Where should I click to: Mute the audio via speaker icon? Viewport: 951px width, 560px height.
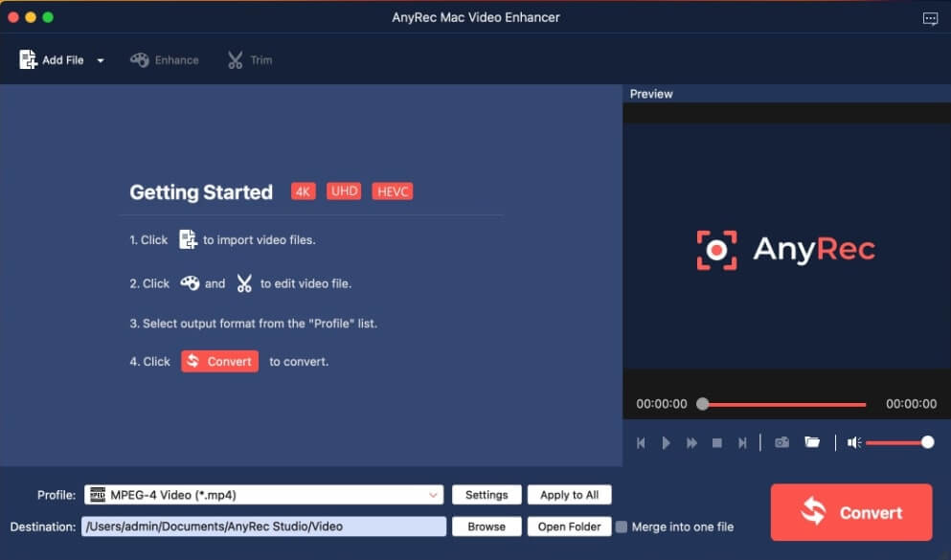(854, 443)
